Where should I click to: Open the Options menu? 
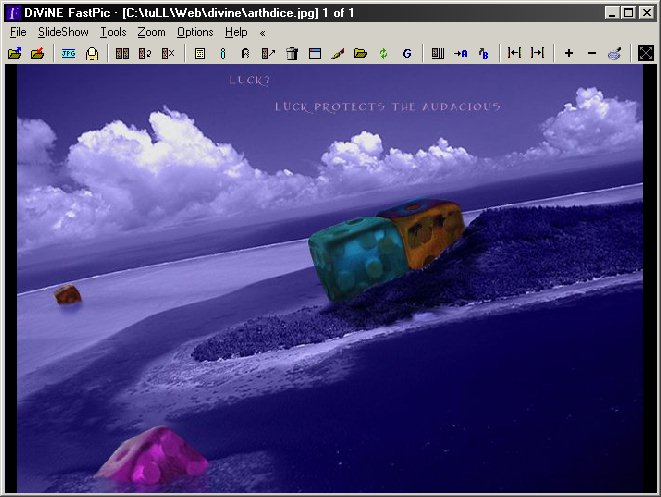[195, 32]
